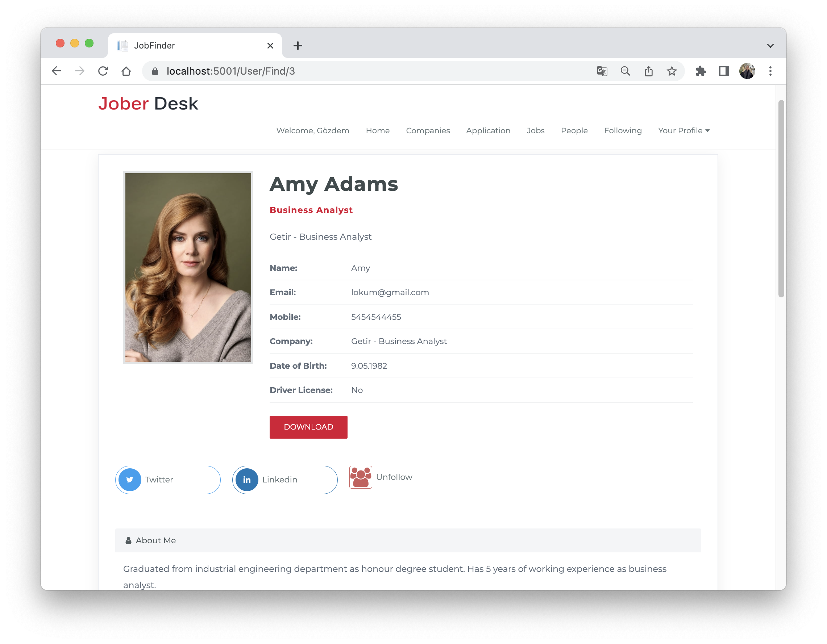Viewport: 827px width, 644px height.
Task: Click email lokum@gmail.com
Action: coord(390,293)
